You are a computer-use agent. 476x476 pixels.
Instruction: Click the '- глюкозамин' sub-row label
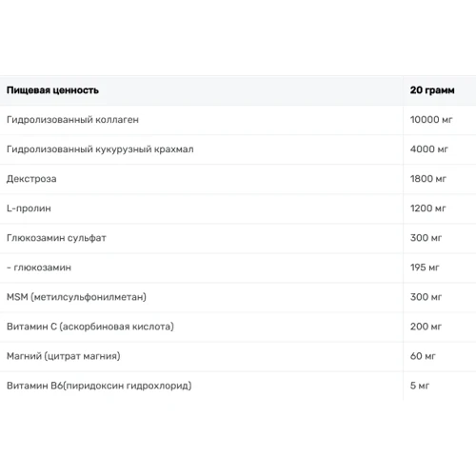[39, 268]
